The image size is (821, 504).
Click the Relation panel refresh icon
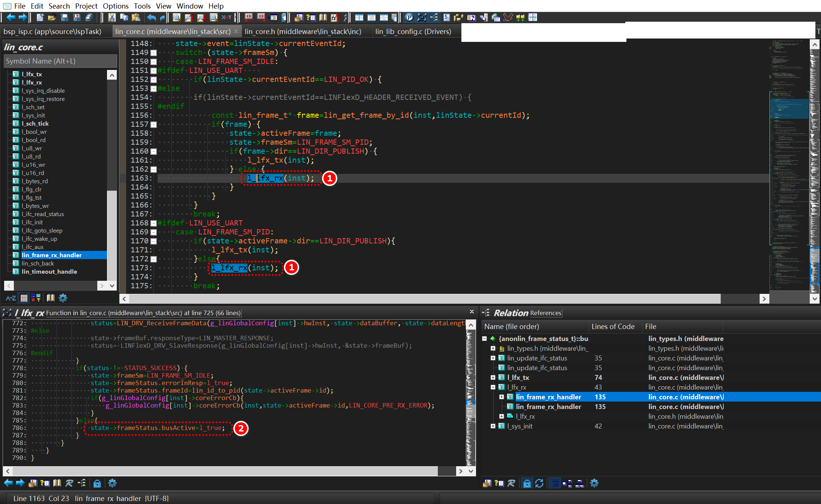(x=539, y=483)
